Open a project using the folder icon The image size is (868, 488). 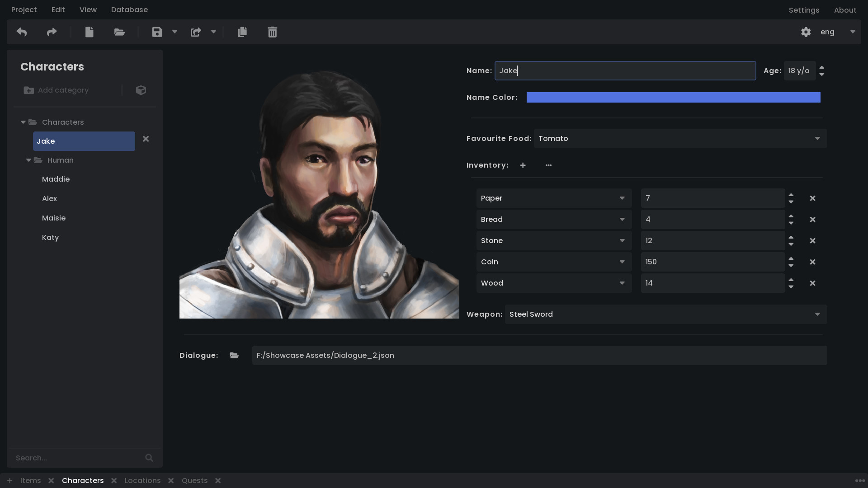click(x=119, y=32)
